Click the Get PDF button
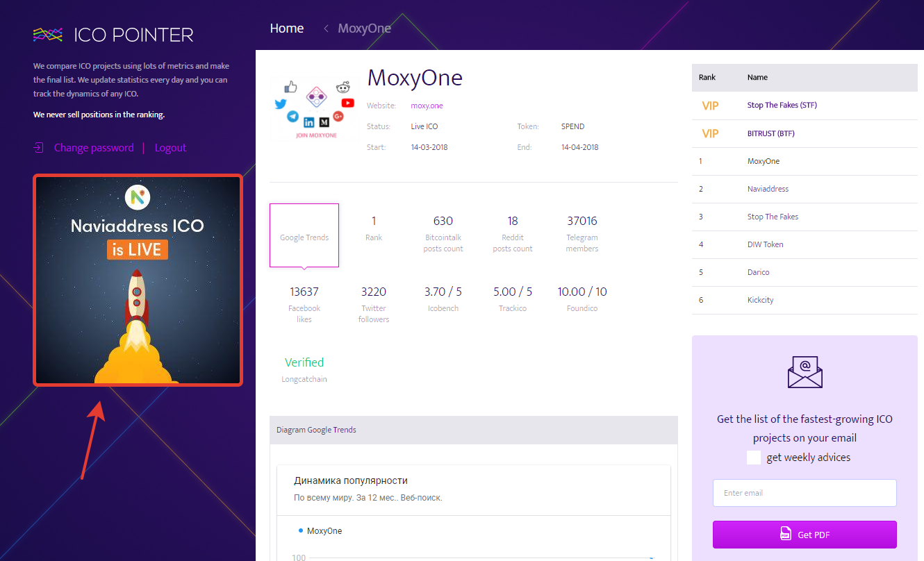The width and height of the screenshot is (924, 561). click(x=805, y=535)
